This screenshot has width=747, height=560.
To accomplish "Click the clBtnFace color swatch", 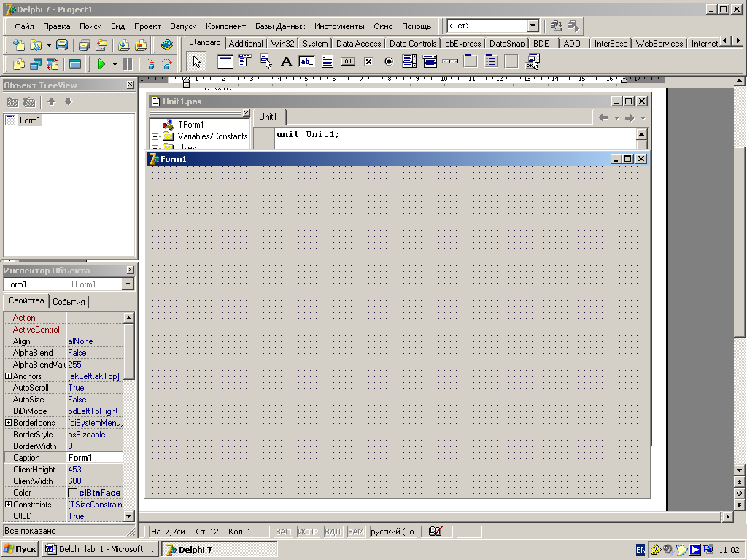I will point(72,493).
